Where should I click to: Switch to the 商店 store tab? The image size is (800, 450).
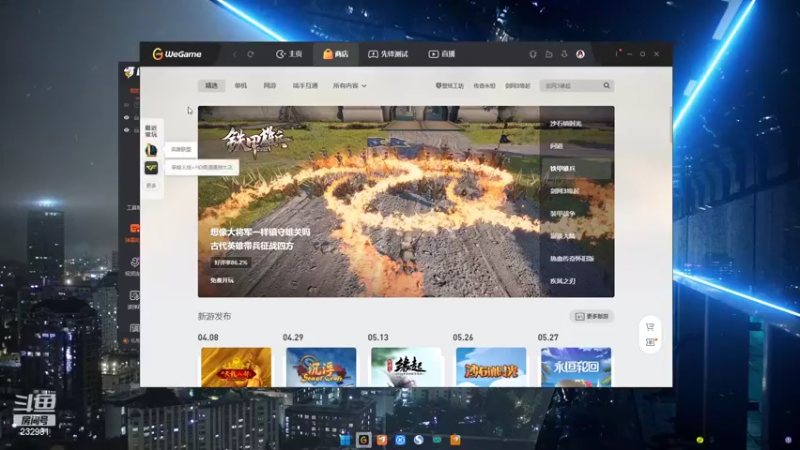point(335,54)
